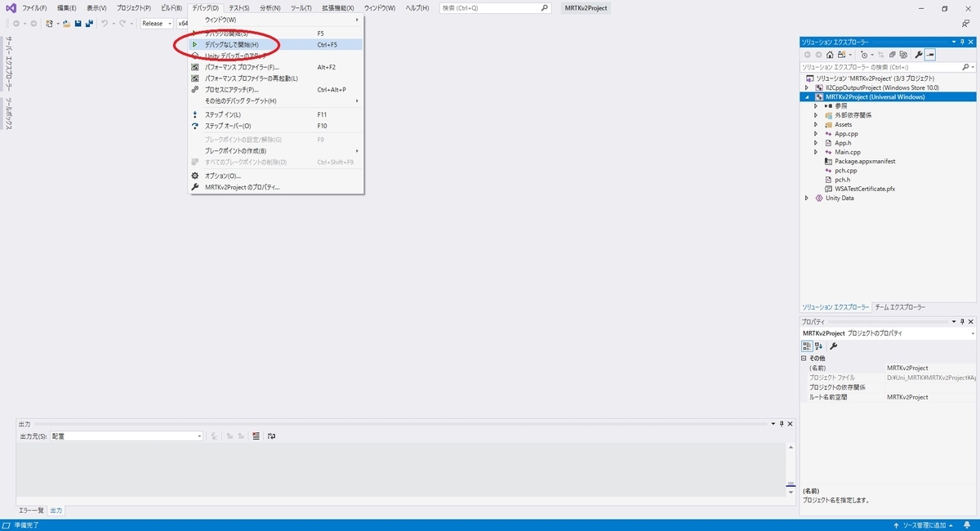Select Package.appxmanifest file

[865, 161]
